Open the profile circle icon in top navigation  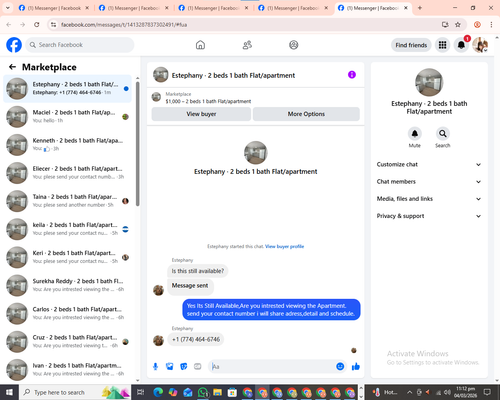(x=294, y=45)
